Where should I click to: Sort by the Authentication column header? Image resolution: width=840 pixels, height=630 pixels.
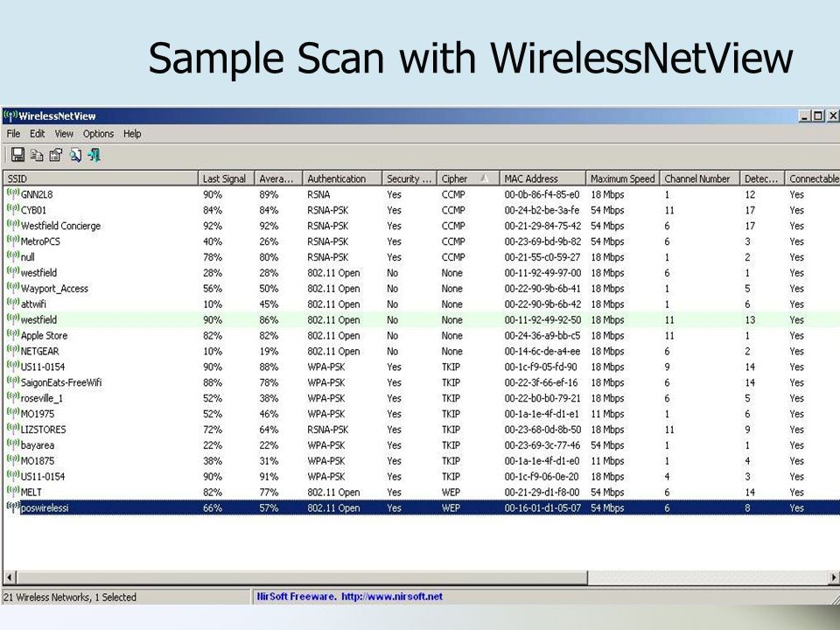[342, 178]
